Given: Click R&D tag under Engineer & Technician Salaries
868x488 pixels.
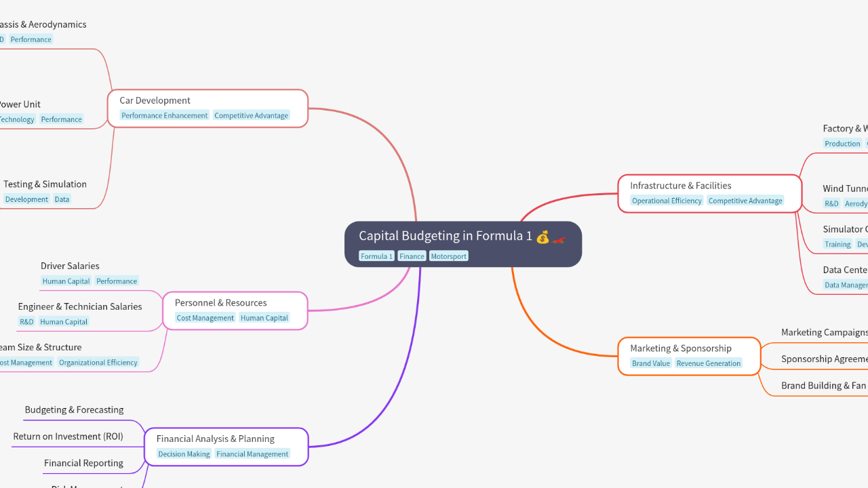Looking at the screenshot, I should 26,322.
